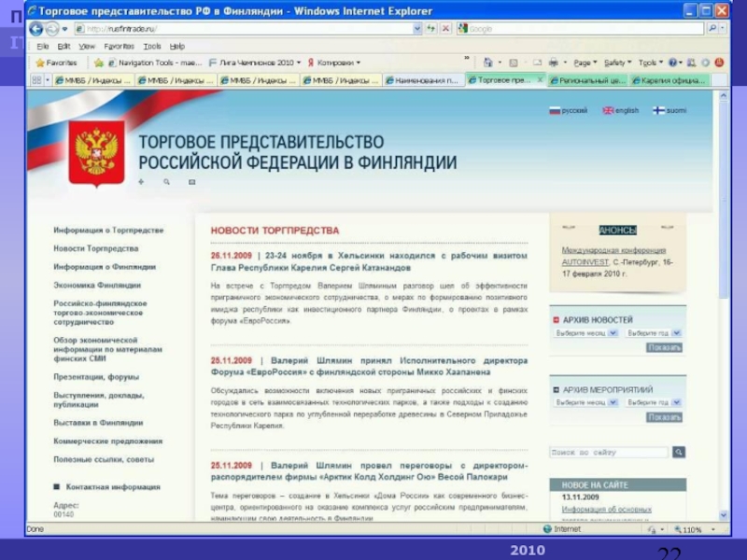Click the Контактная информация sidebar heading
Image resolution: width=747 pixels, height=560 pixels.
pos(113,486)
